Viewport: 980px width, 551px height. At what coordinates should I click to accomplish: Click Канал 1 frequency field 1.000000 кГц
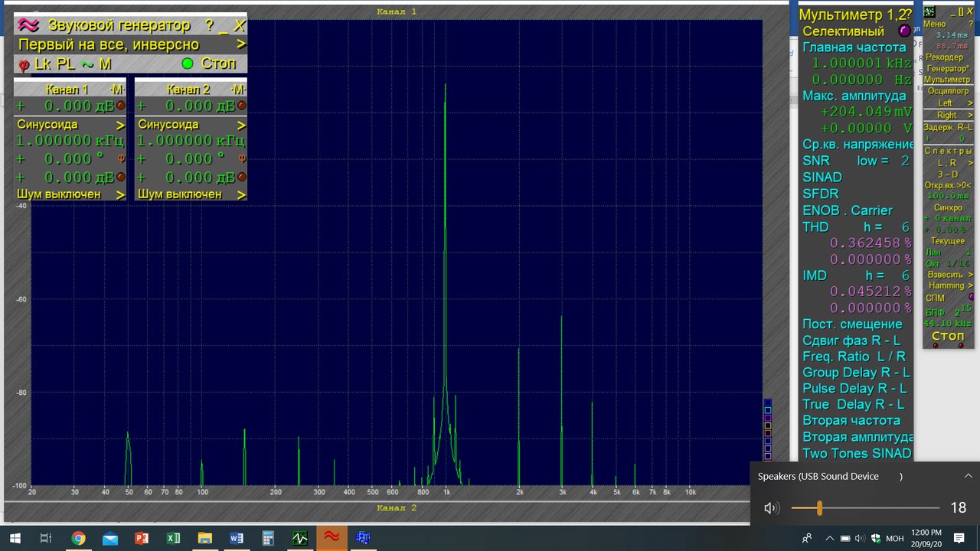[x=70, y=141]
